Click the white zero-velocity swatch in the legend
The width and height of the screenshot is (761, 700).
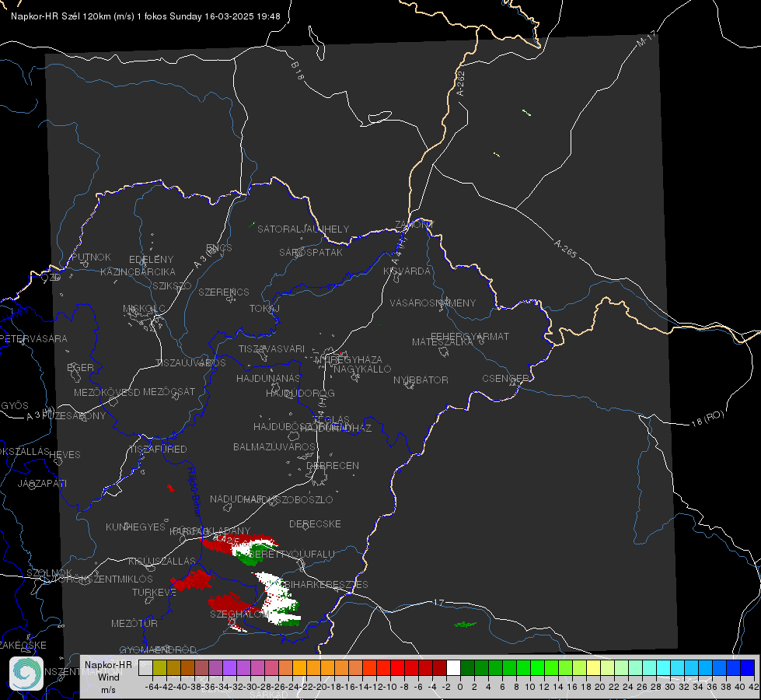click(x=453, y=667)
